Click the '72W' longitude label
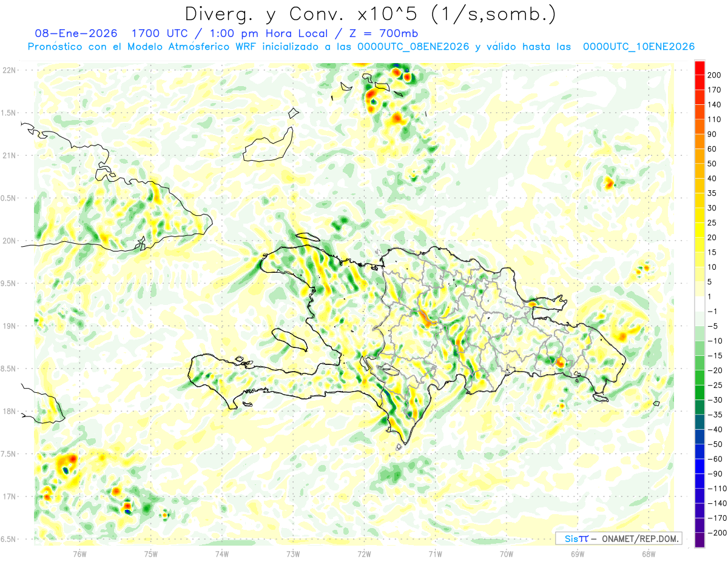728x562 pixels. coord(364,554)
